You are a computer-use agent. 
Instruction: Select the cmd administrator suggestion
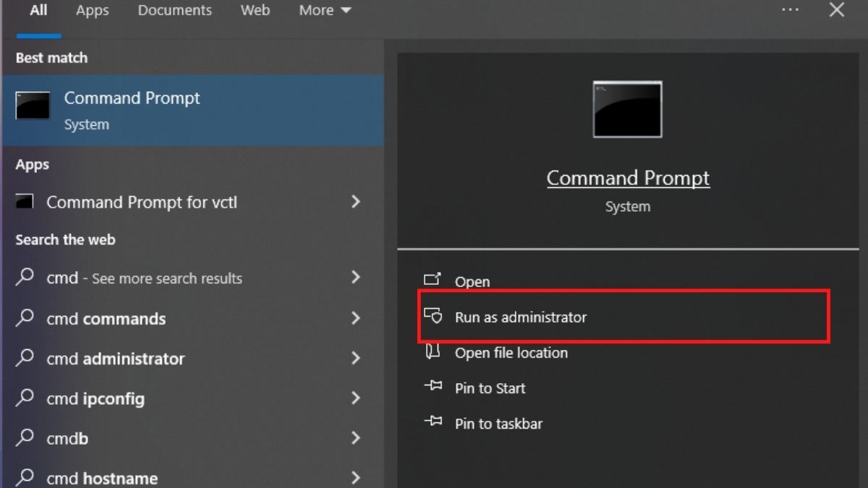coord(193,358)
